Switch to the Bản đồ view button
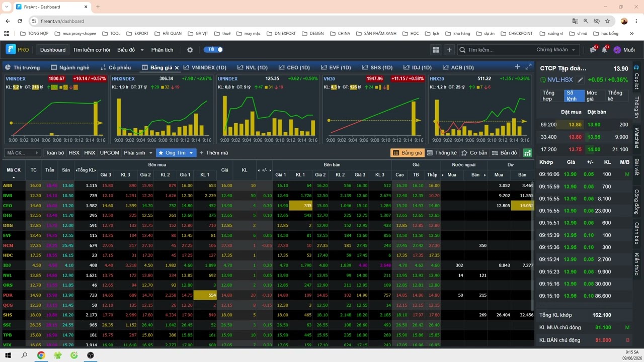The width and height of the screenshot is (644, 362). pyautogui.click(x=504, y=153)
